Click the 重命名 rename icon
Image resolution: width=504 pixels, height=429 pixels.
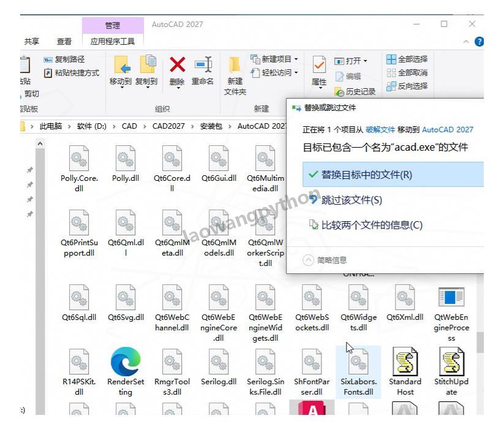click(203, 64)
